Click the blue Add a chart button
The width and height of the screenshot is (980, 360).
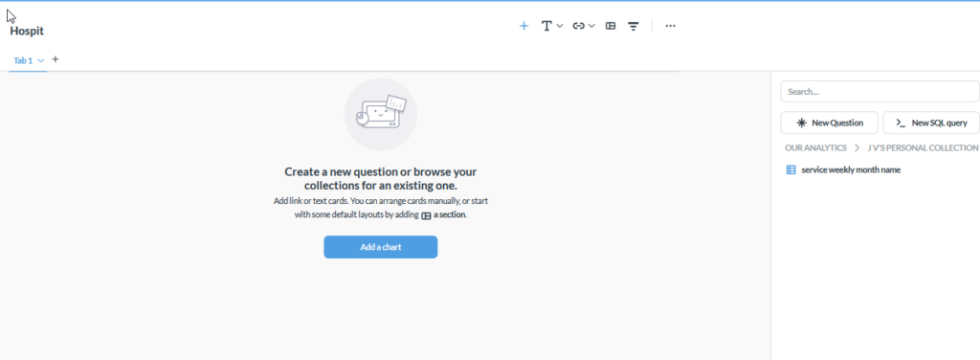pyautogui.click(x=381, y=247)
